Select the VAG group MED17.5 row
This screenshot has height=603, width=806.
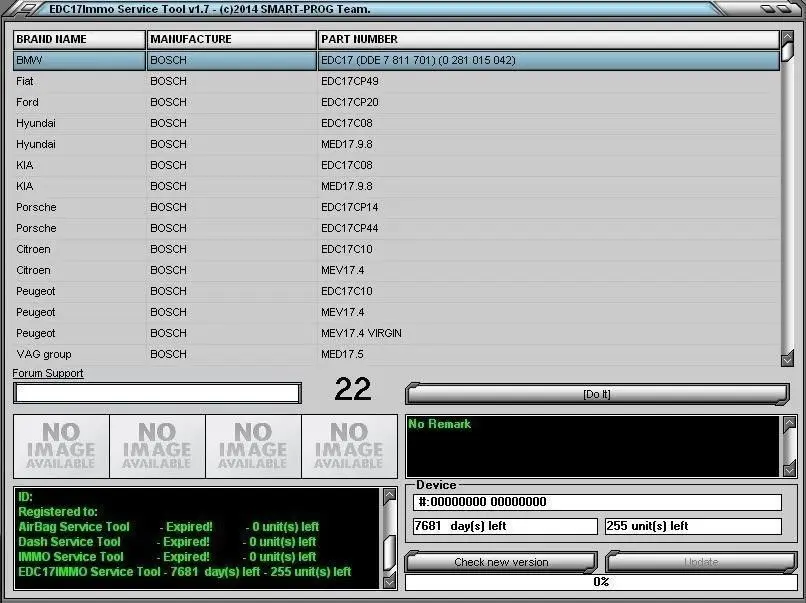click(x=396, y=354)
